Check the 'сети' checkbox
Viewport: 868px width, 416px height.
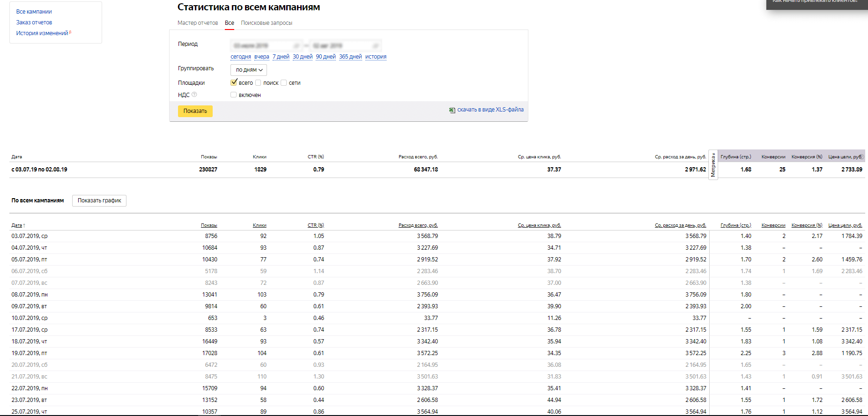pos(284,83)
